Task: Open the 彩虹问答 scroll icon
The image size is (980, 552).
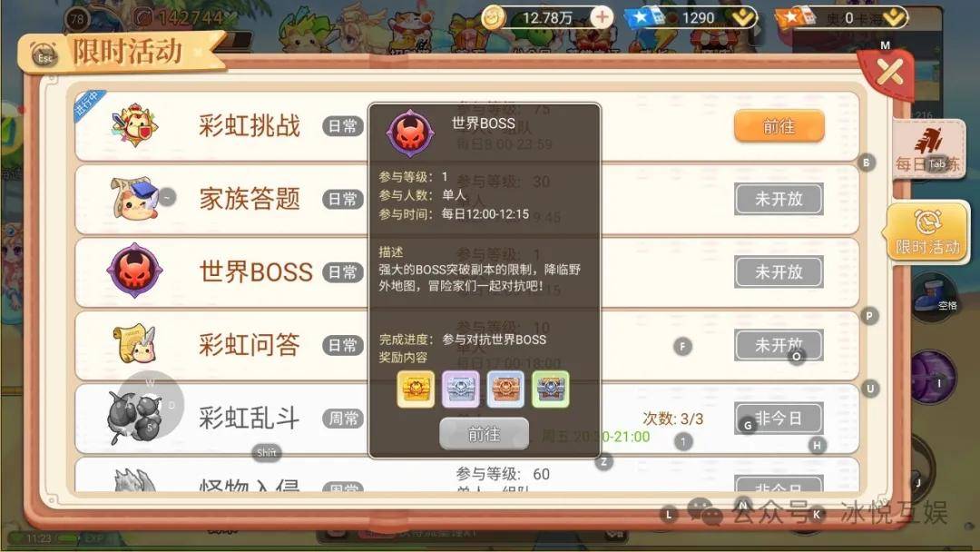Action: tap(134, 344)
